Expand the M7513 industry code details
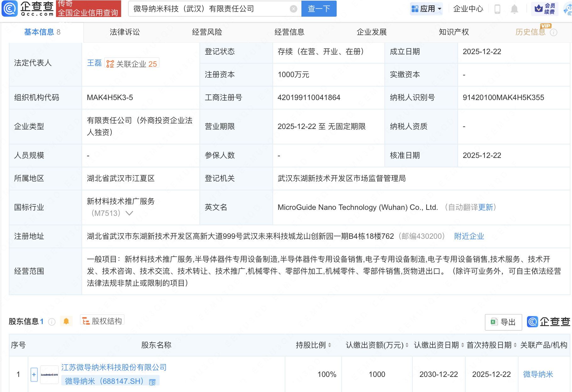The image size is (572, 392). pos(129,213)
